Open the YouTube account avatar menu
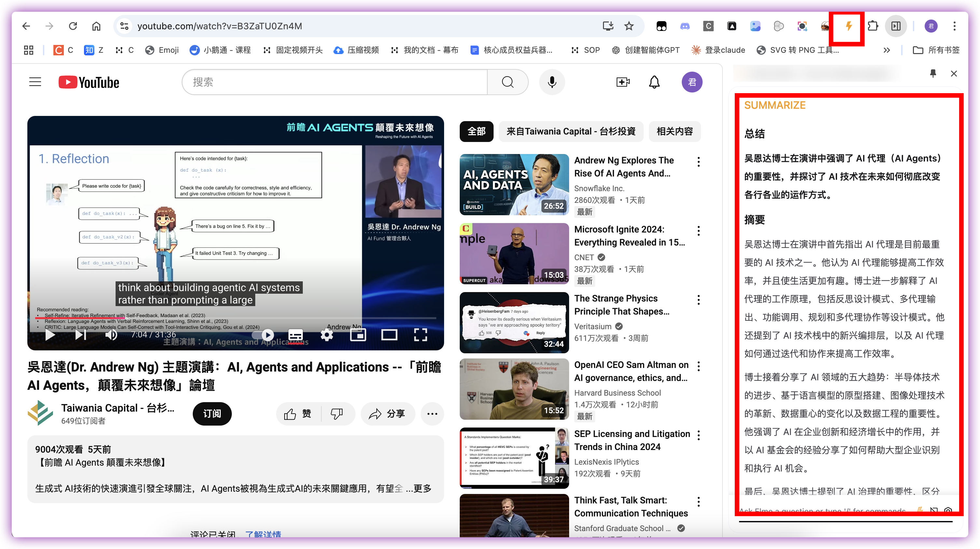Screen dimensions: 980x549 point(692,82)
